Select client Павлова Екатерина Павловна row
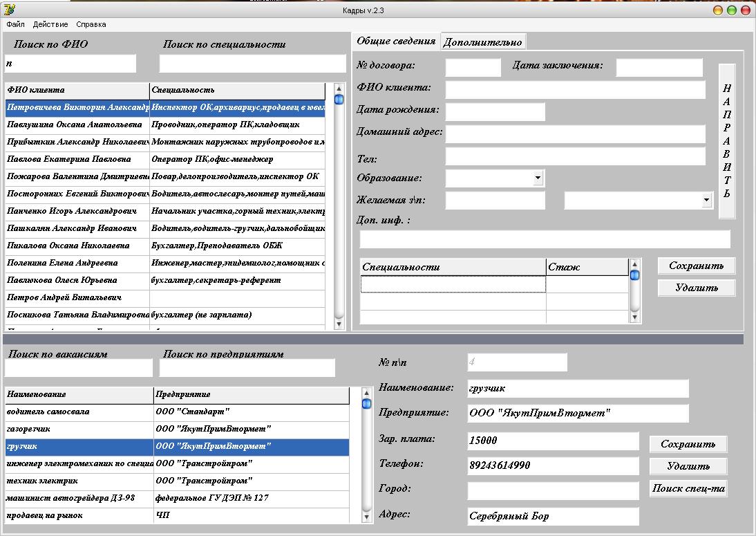The width and height of the screenshot is (756, 536). (76, 159)
